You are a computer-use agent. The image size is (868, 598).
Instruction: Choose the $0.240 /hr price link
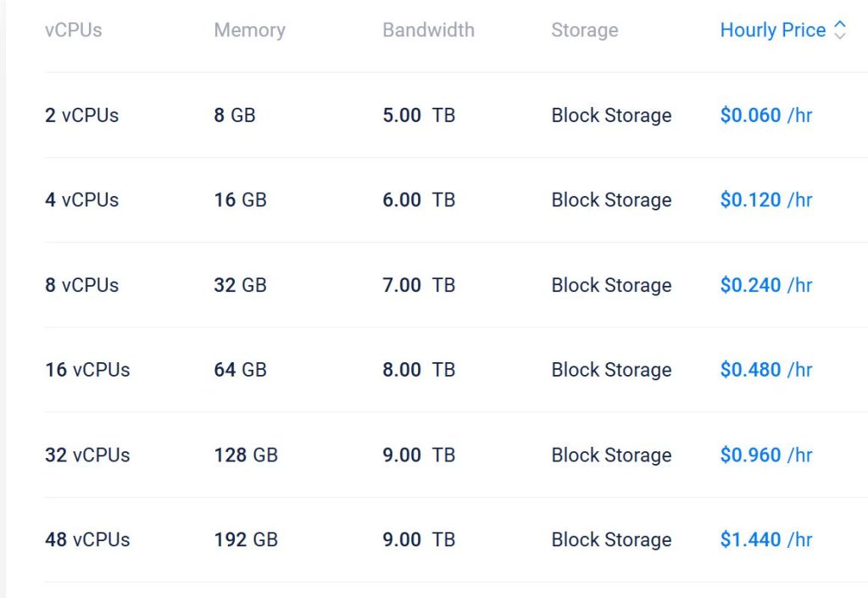point(765,285)
